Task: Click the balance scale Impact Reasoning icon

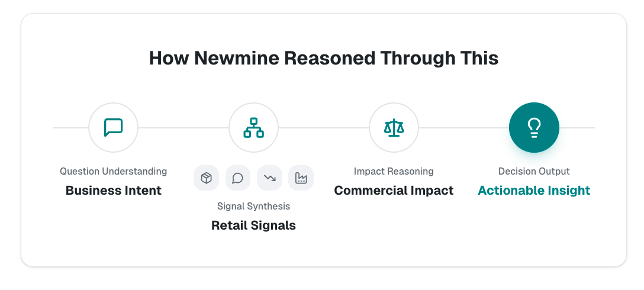Action: 394,127
